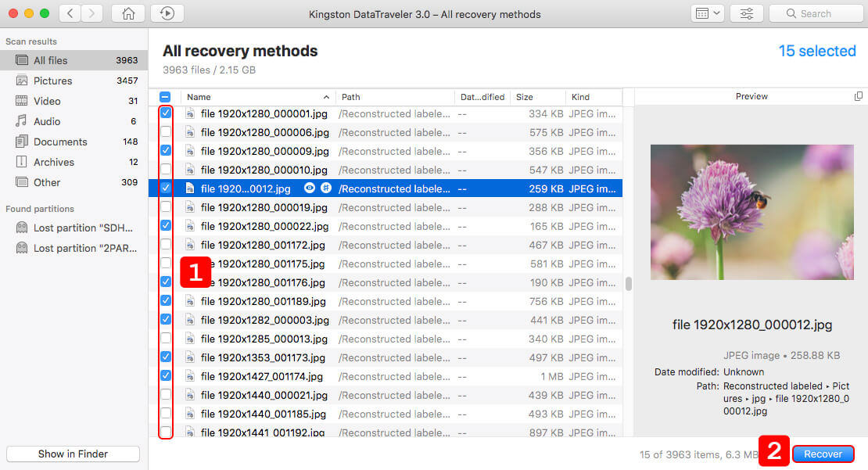Sort by Path column header
The width and height of the screenshot is (868, 470).
click(395, 97)
